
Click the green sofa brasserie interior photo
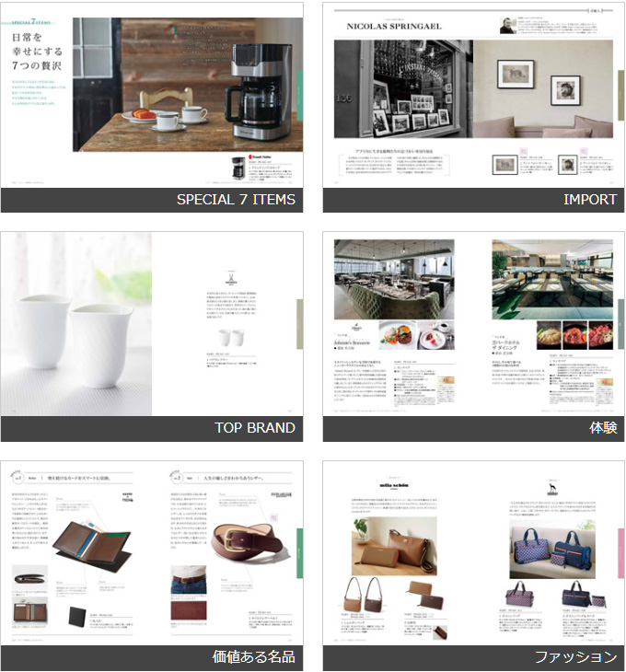coord(394,280)
